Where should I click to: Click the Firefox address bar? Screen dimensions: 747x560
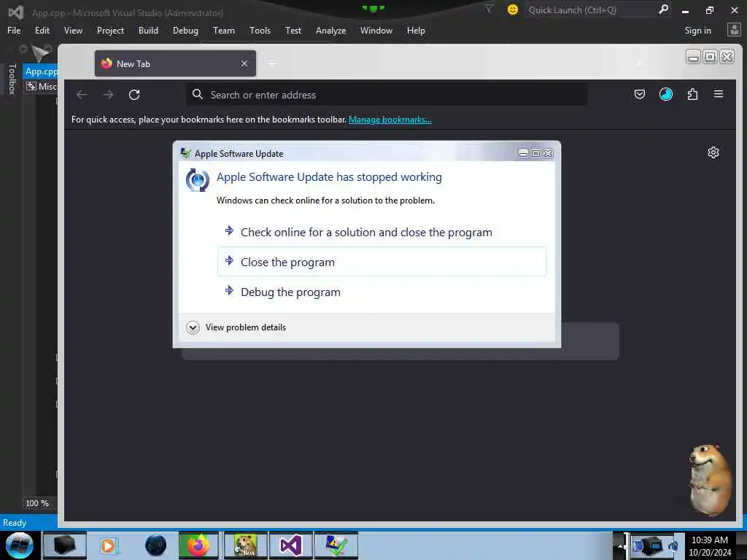click(387, 95)
